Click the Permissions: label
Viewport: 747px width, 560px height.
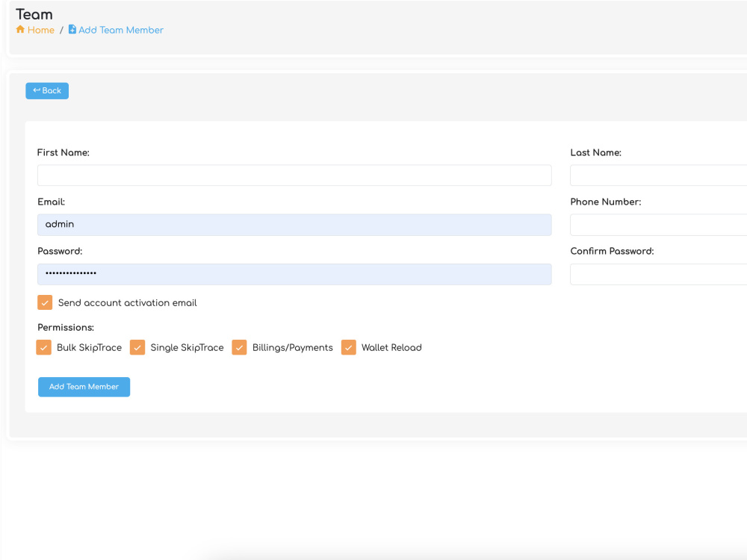pos(66,328)
